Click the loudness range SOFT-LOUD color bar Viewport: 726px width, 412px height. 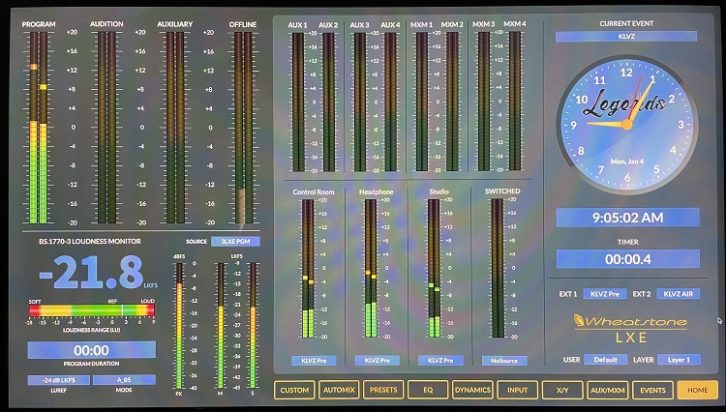pos(92,310)
